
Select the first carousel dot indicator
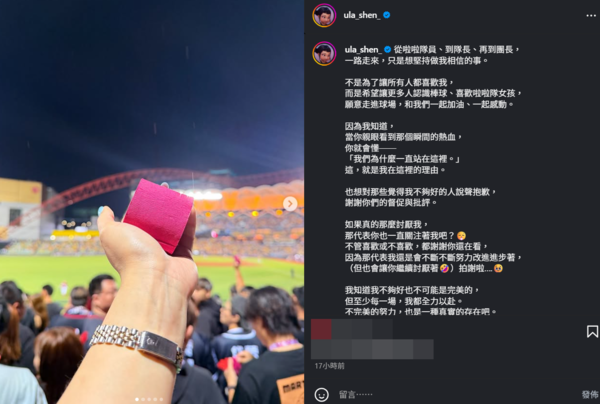(137, 399)
